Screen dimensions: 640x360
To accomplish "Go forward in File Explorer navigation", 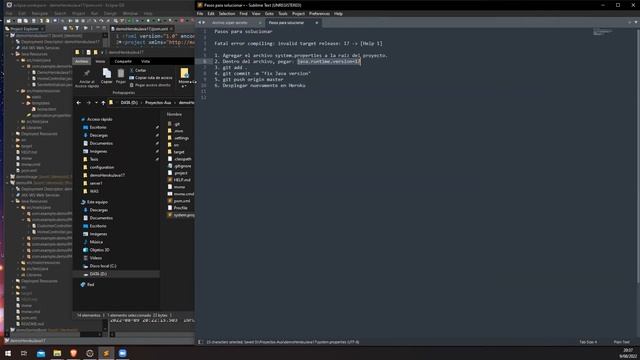I will 88,103.
